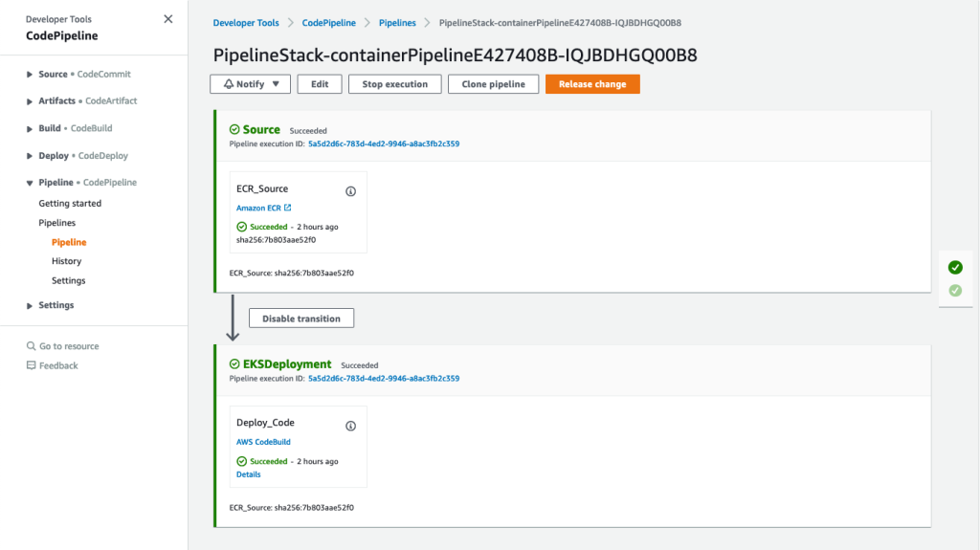Go to CodePipeline breadcrumb
The width and height of the screenshot is (980, 550).
pos(329,23)
